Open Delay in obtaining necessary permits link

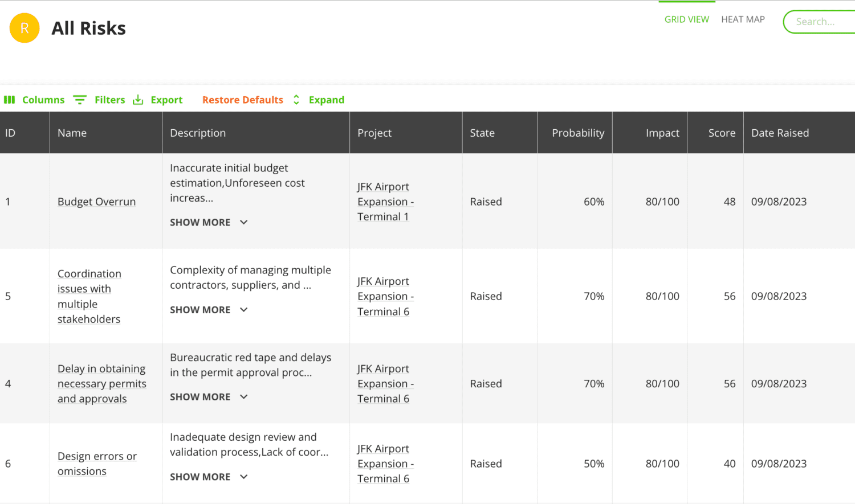click(x=102, y=384)
